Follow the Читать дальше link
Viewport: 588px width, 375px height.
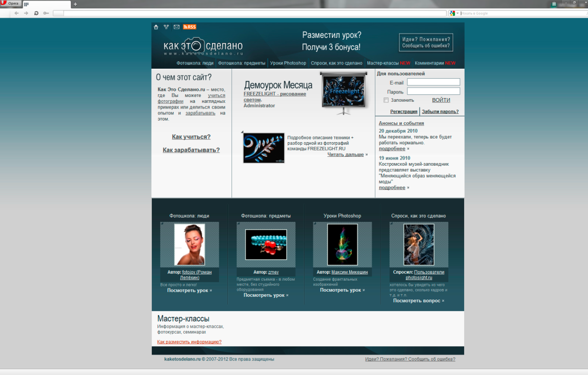coord(345,155)
